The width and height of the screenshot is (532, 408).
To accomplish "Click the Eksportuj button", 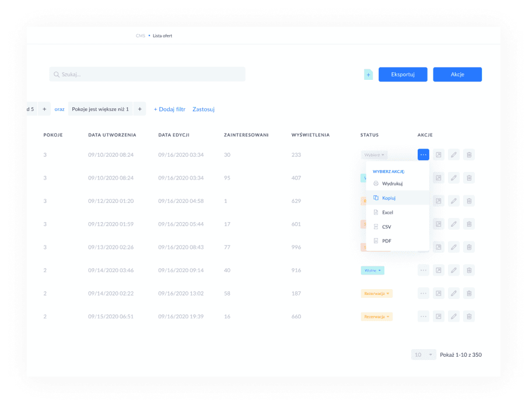I will pyautogui.click(x=402, y=75).
